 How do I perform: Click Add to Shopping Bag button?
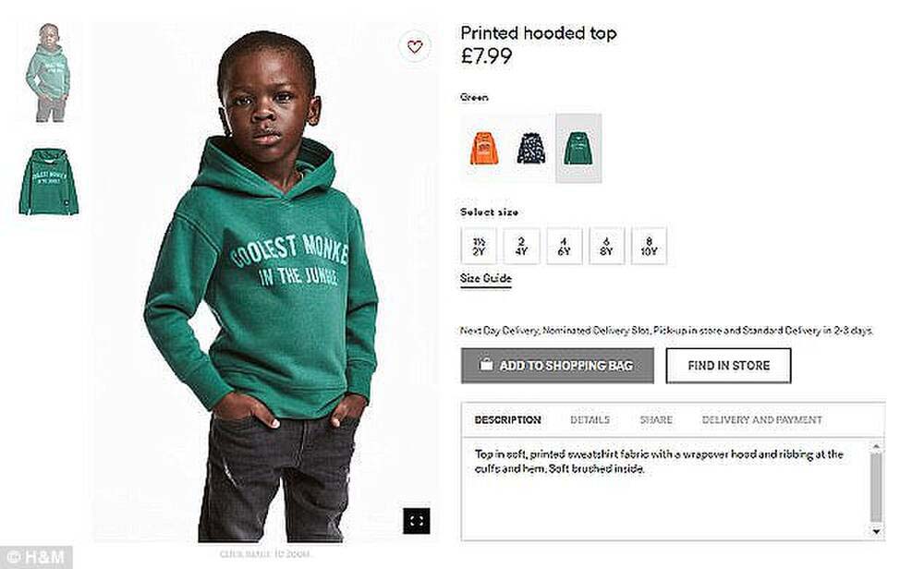(x=557, y=366)
